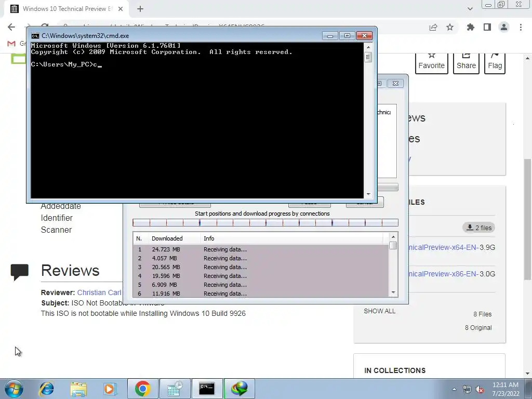This screenshot has width=532, height=399.
Task: Click the Share button on archive page
Action: tap(466, 63)
